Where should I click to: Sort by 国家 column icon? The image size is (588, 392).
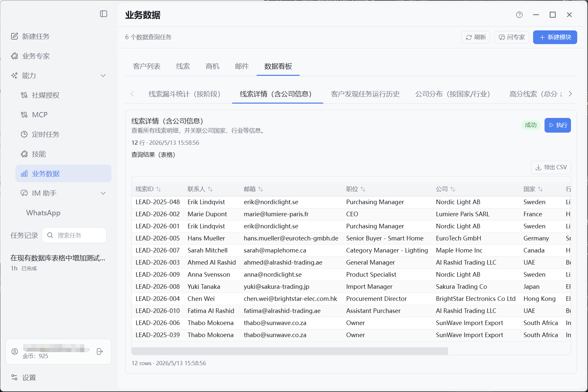540,189
